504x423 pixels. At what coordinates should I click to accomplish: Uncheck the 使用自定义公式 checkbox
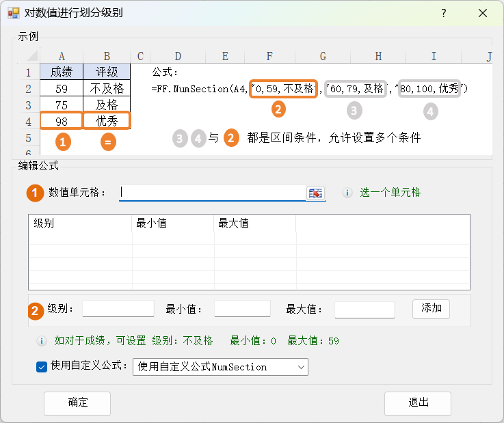(x=42, y=367)
